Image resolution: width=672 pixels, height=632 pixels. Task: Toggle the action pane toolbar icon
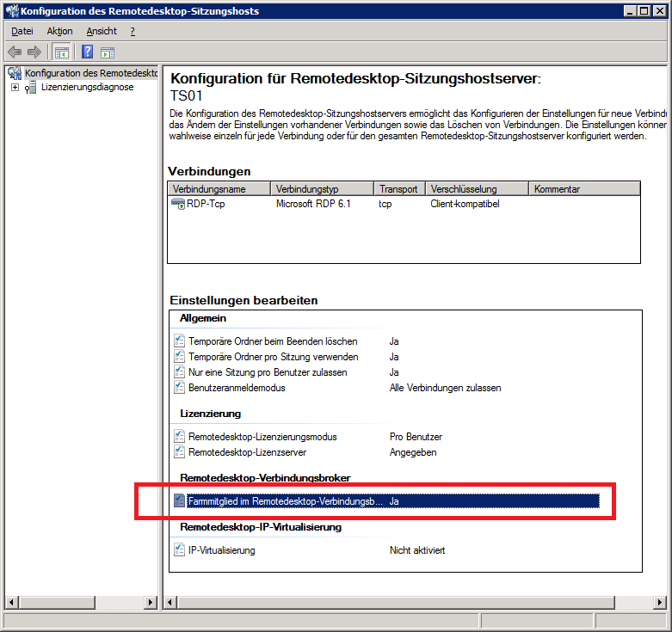click(108, 52)
